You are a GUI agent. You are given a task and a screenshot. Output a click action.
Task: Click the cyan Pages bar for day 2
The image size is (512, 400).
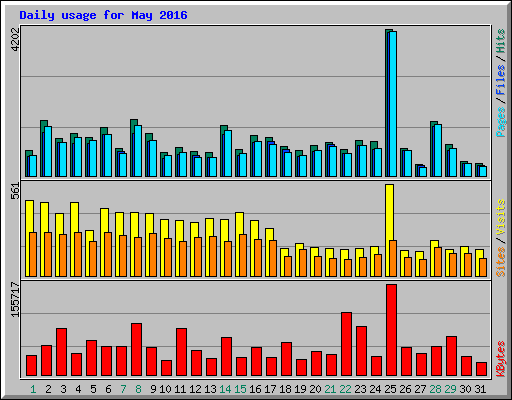pyautogui.click(x=48, y=151)
